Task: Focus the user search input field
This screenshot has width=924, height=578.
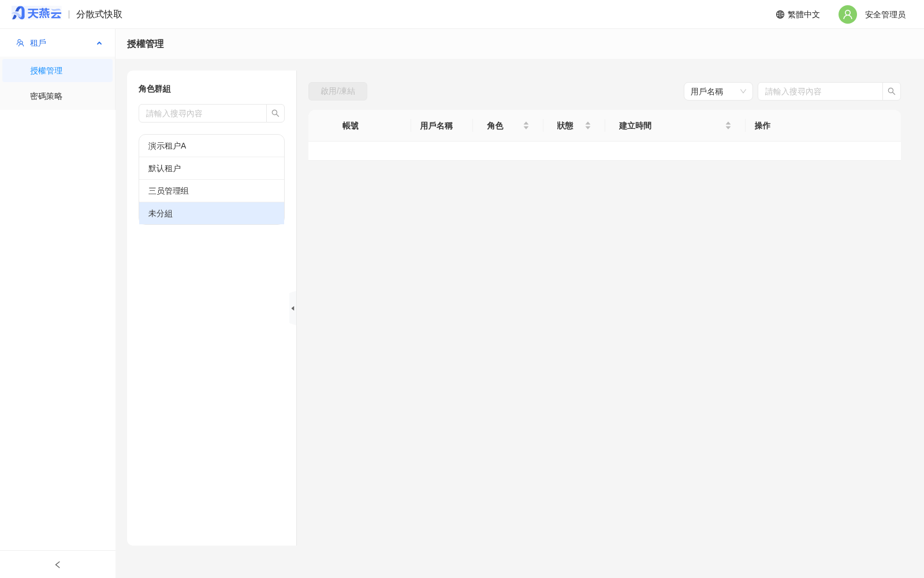Action: pyautogui.click(x=820, y=91)
